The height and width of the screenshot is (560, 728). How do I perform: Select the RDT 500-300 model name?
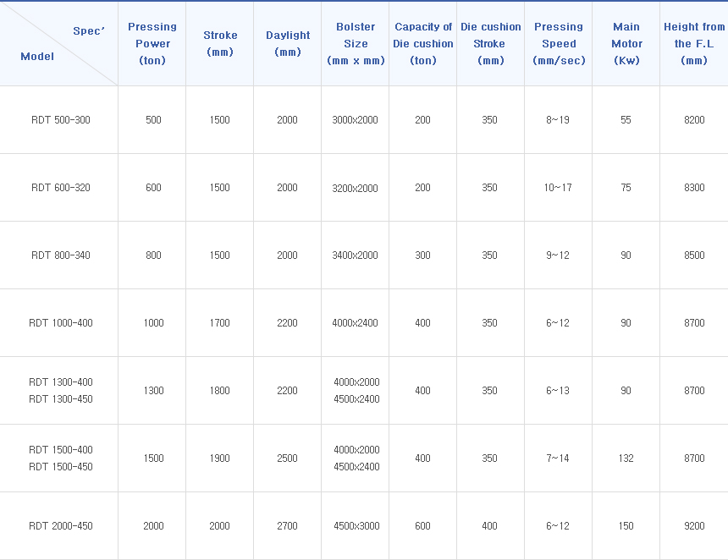tap(60, 120)
